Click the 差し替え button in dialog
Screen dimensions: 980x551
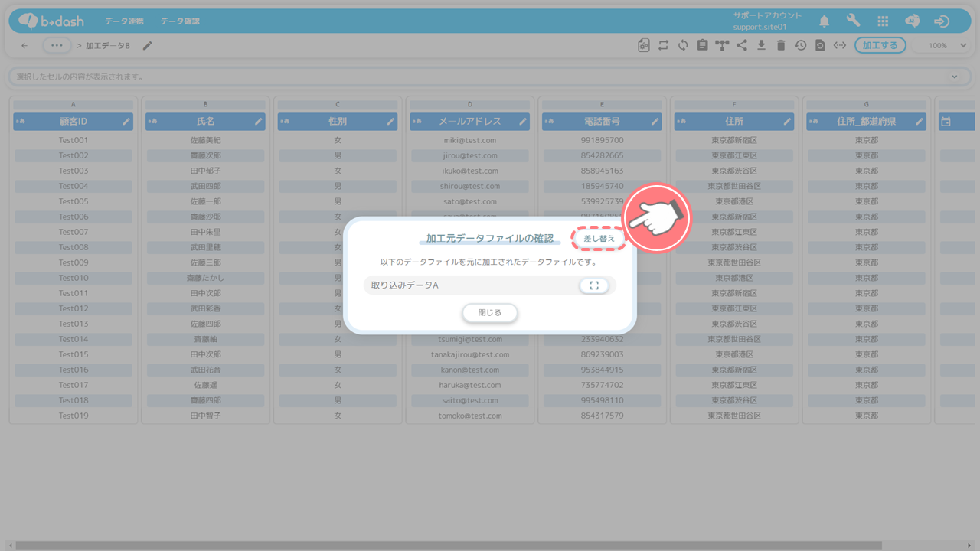(599, 239)
